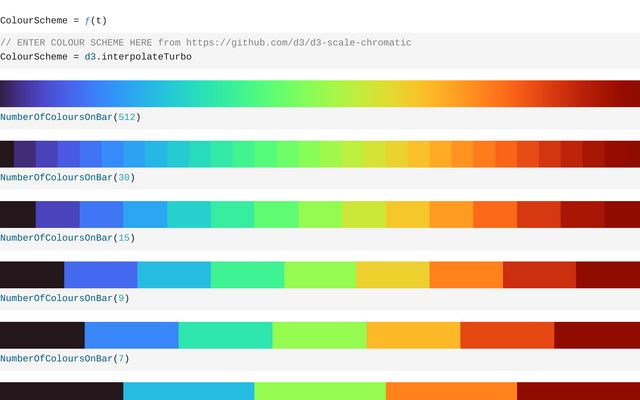Click the dark red swatch in 7-colour bar
Screen dimensions: 640x400
coord(597,336)
